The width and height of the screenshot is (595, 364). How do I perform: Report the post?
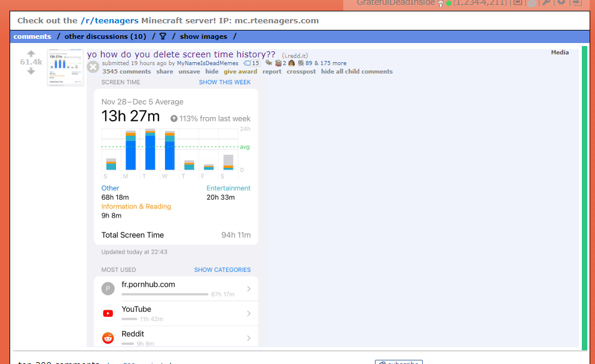[272, 72]
